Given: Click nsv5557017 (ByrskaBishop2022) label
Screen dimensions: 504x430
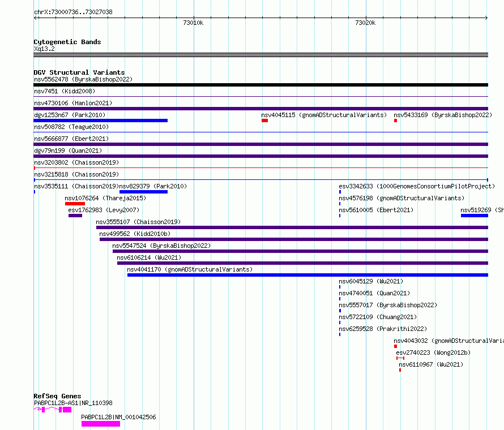Looking at the screenshot, I should [388, 305].
